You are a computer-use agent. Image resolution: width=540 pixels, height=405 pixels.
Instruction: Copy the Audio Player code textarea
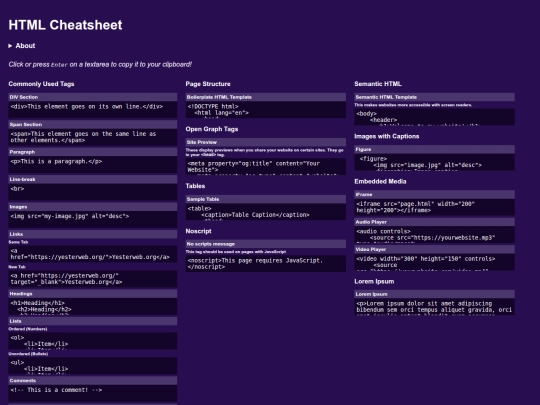point(435,235)
